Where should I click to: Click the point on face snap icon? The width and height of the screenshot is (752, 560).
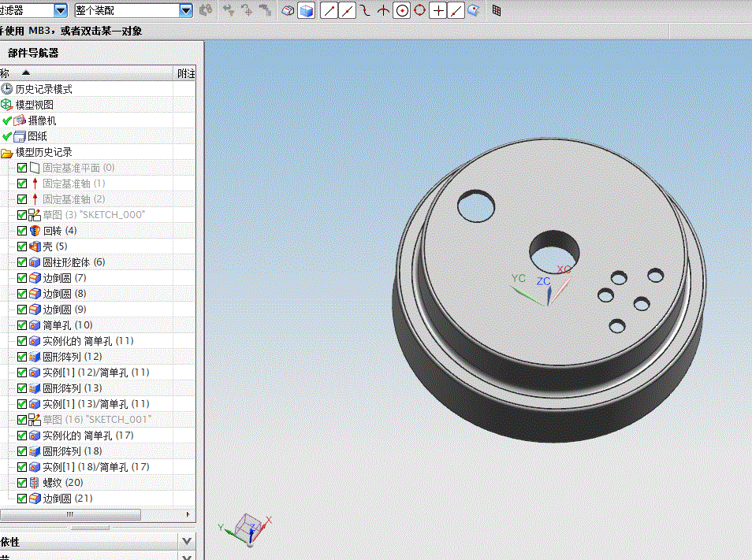coord(474,10)
